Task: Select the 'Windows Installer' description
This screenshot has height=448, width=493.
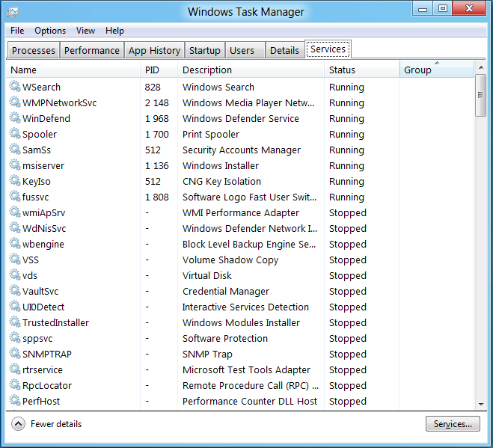Action: (221, 166)
